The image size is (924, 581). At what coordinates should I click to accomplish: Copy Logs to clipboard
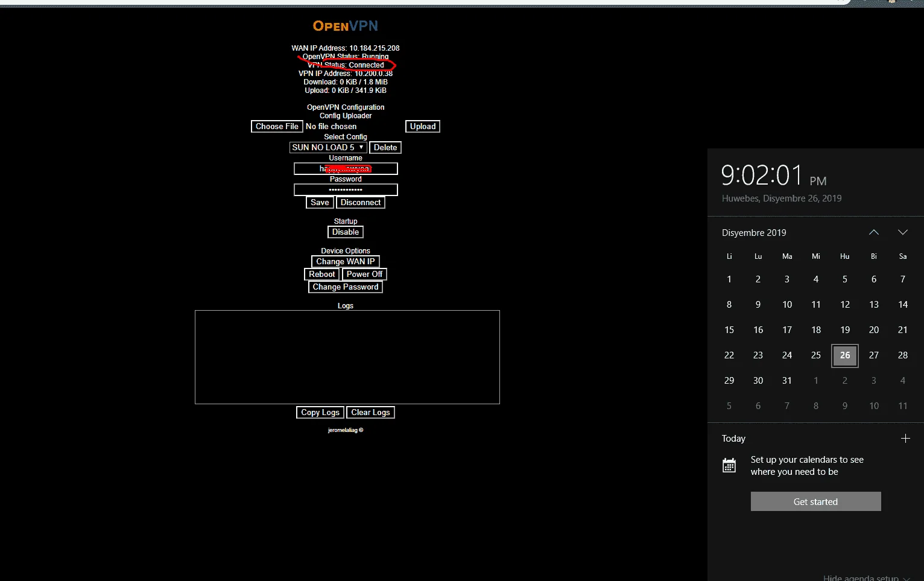point(320,412)
